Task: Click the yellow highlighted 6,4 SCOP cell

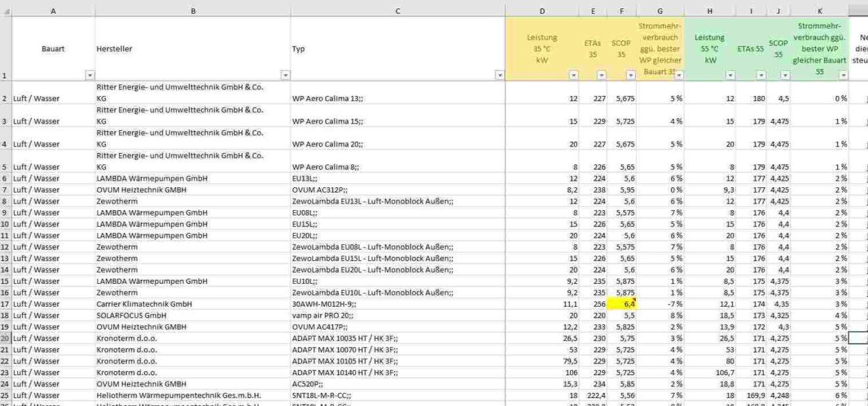Action: (622, 304)
